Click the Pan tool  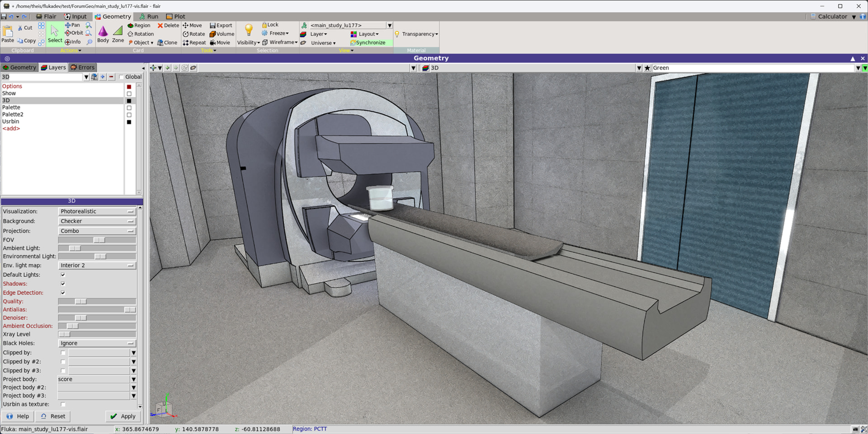[72, 25]
